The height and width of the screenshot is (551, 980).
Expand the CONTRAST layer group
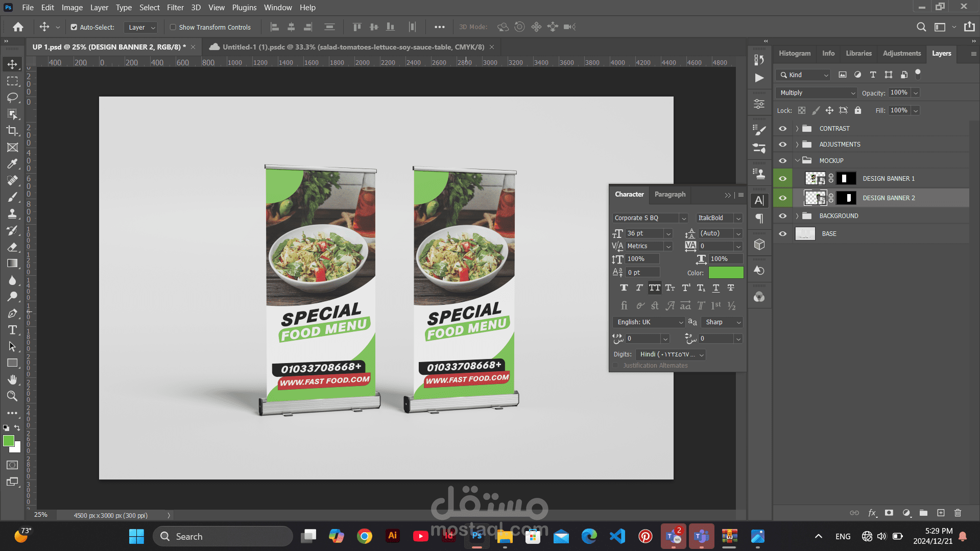(797, 129)
